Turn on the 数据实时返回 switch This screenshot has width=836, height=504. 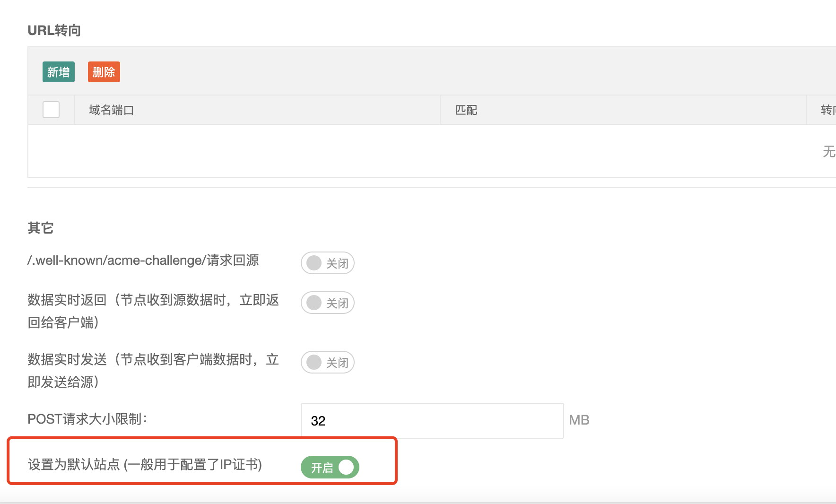pyautogui.click(x=327, y=303)
